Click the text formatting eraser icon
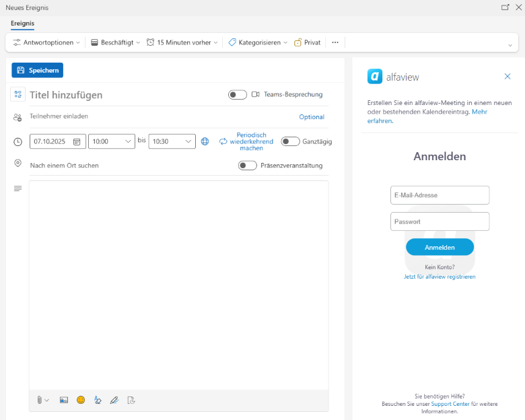The height and width of the screenshot is (420, 525). click(x=98, y=400)
